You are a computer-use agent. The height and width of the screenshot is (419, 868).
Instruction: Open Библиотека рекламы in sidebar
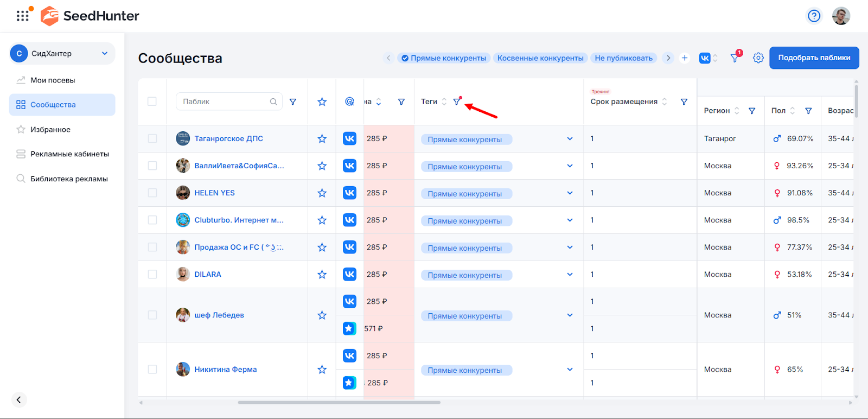click(x=69, y=179)
